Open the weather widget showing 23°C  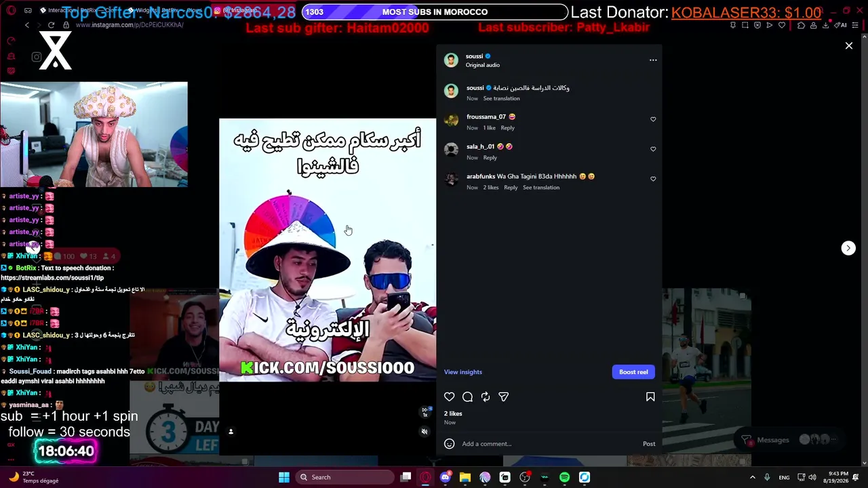(33, 477)
